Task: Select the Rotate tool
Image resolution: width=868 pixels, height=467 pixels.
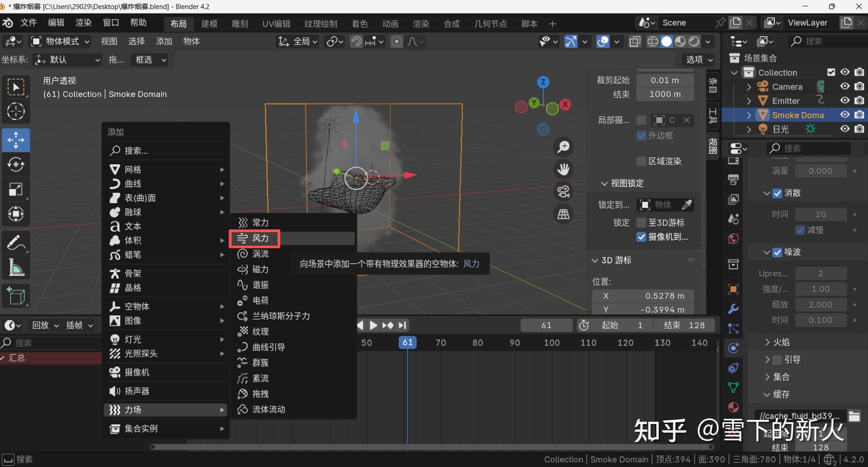Action: 16,165
